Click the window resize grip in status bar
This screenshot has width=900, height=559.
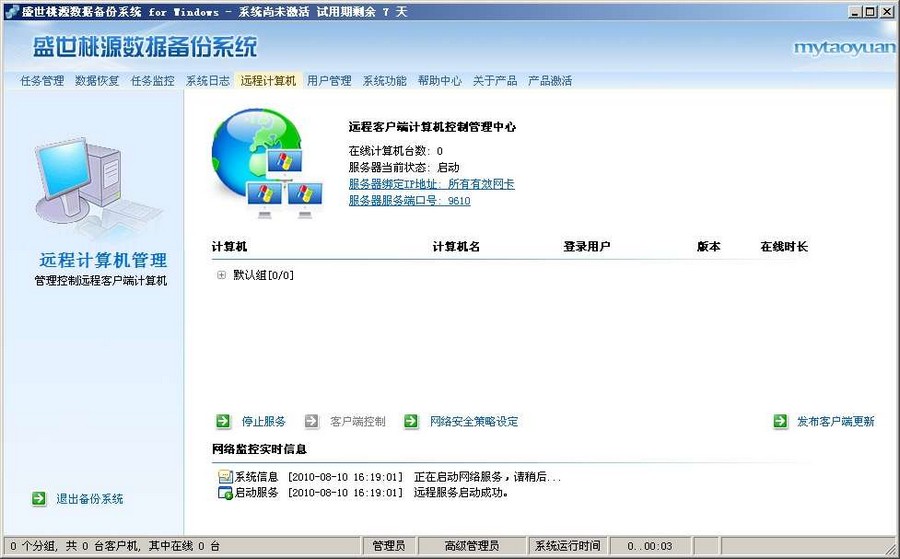pyautogui.click(x=890, y=548)
